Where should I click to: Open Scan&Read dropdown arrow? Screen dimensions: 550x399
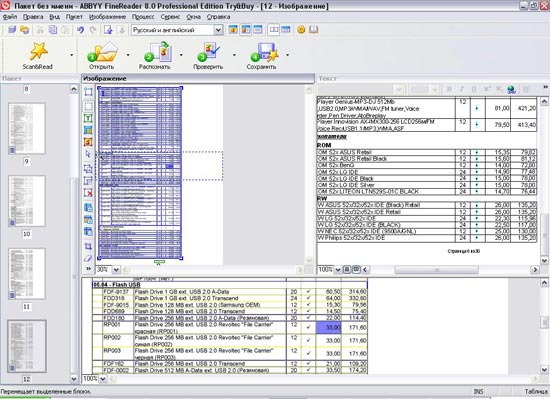72,55
